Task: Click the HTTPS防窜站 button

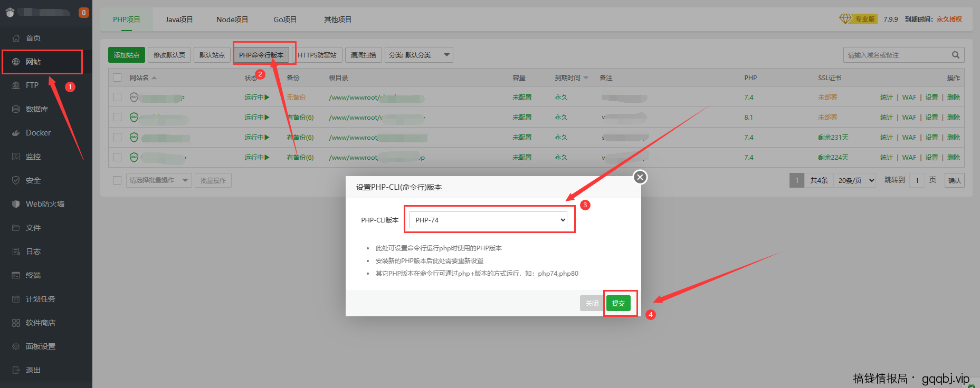Action: pos(317,55)
